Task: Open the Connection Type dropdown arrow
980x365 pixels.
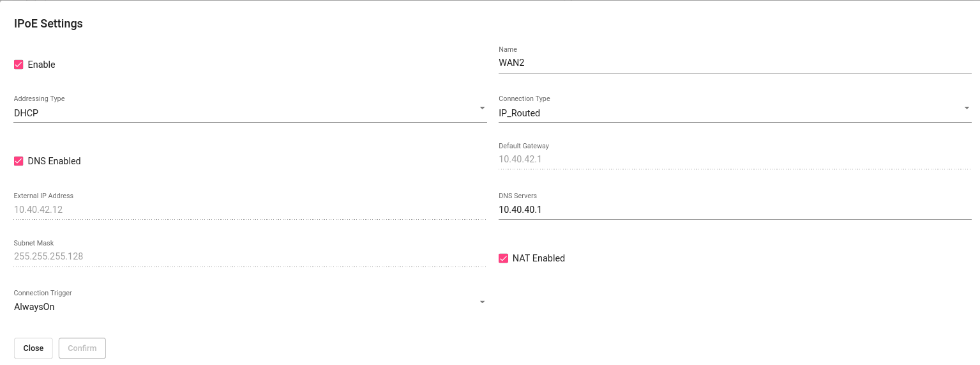Action: 967,108
